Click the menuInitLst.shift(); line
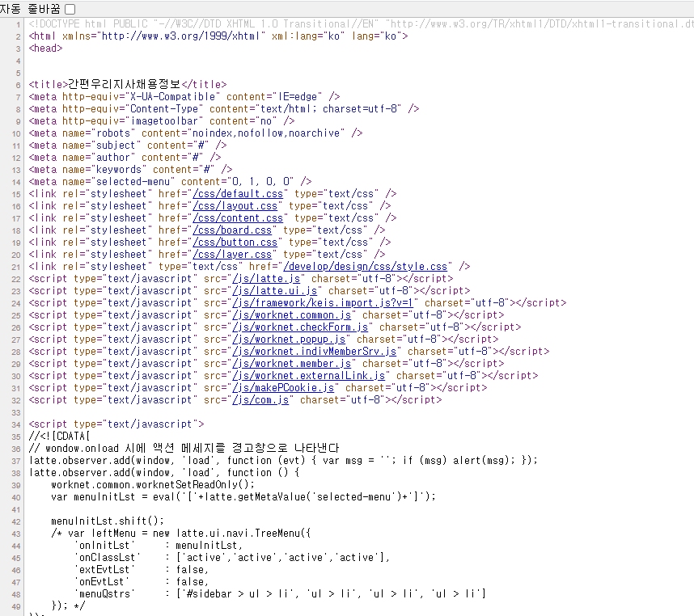Image resolution: width=694 pixels, height=616 pixels. (x=108, y=521)
